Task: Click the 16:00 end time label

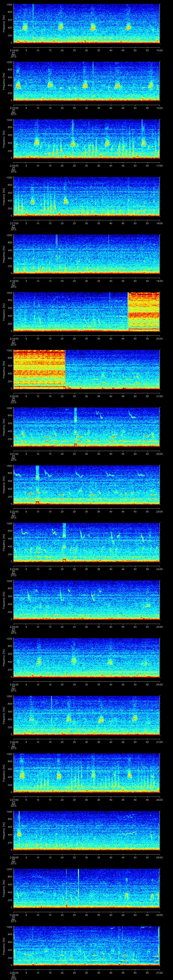Action: pos(159,108)
